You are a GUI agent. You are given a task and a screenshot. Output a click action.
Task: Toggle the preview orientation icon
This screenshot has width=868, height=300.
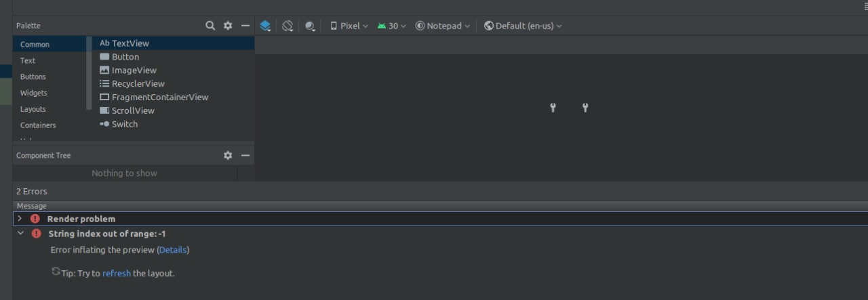288,26
